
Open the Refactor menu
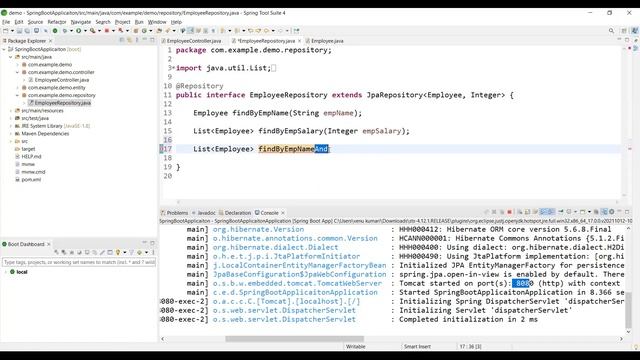tap(57, 22)
